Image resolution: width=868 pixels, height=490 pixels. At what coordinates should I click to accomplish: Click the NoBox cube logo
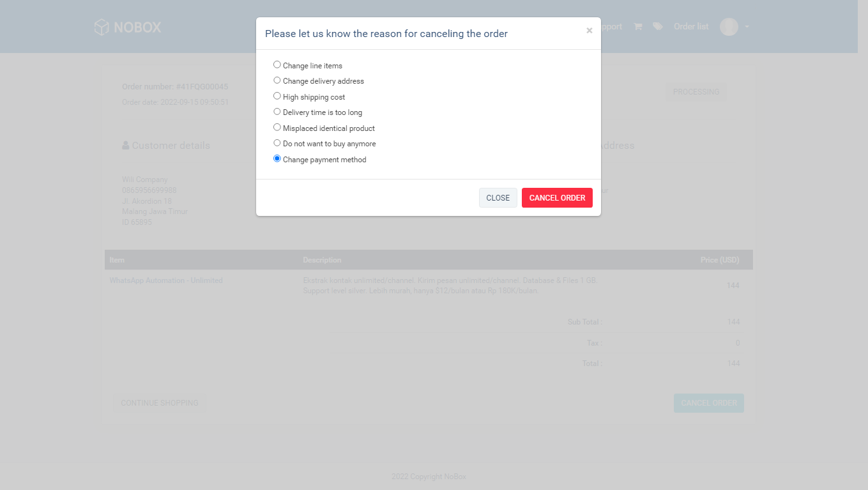click(102, 27)
